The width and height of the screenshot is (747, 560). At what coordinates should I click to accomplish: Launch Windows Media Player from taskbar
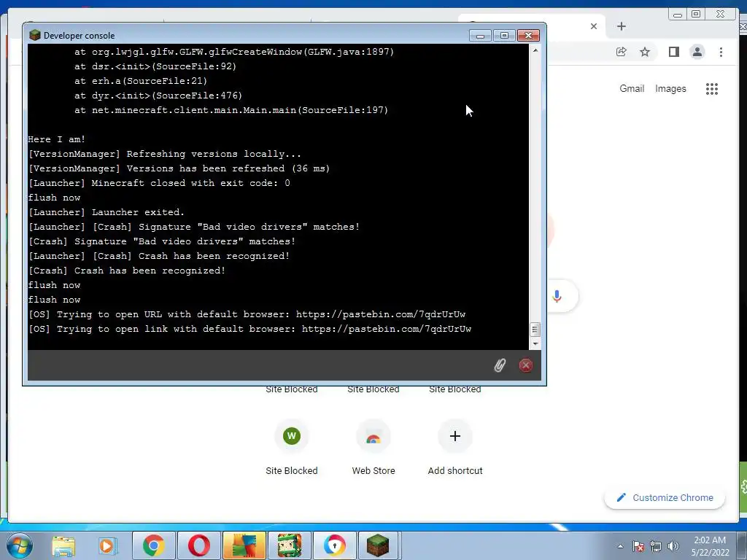[108, 545]
